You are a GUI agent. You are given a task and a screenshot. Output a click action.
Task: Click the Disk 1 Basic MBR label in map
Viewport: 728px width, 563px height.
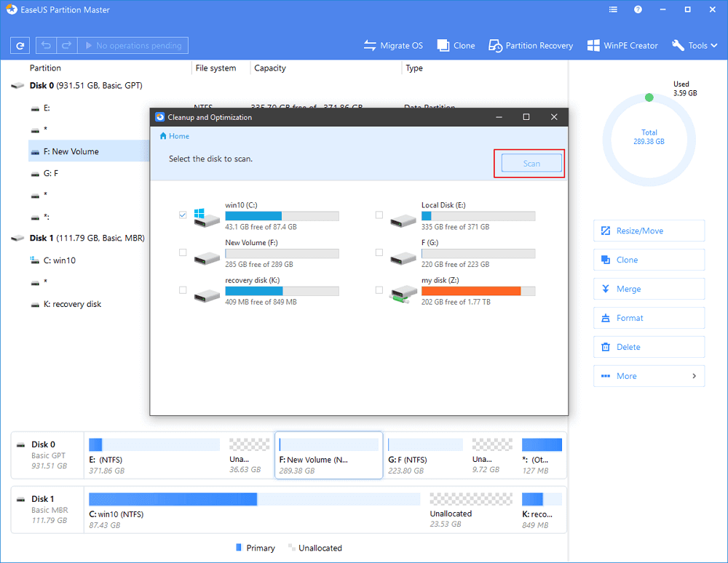tap(48, 509)
